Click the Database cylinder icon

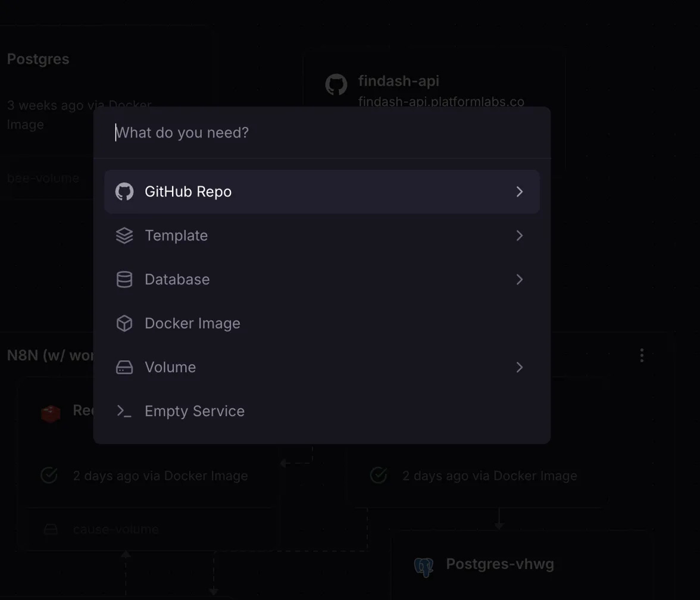point(124,280)
